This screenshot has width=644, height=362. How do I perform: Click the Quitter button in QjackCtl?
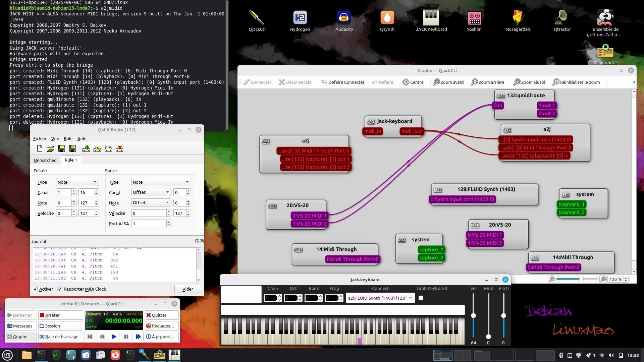click(x=162, y=315)
